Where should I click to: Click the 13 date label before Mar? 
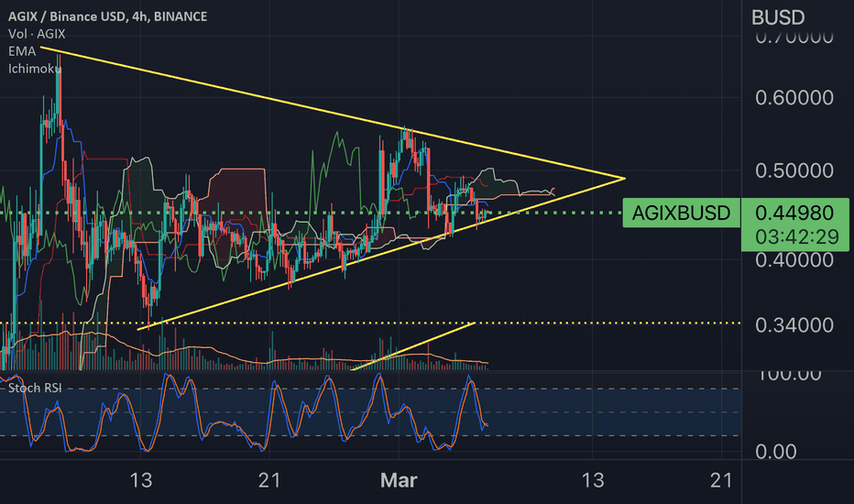pos(141,480)
